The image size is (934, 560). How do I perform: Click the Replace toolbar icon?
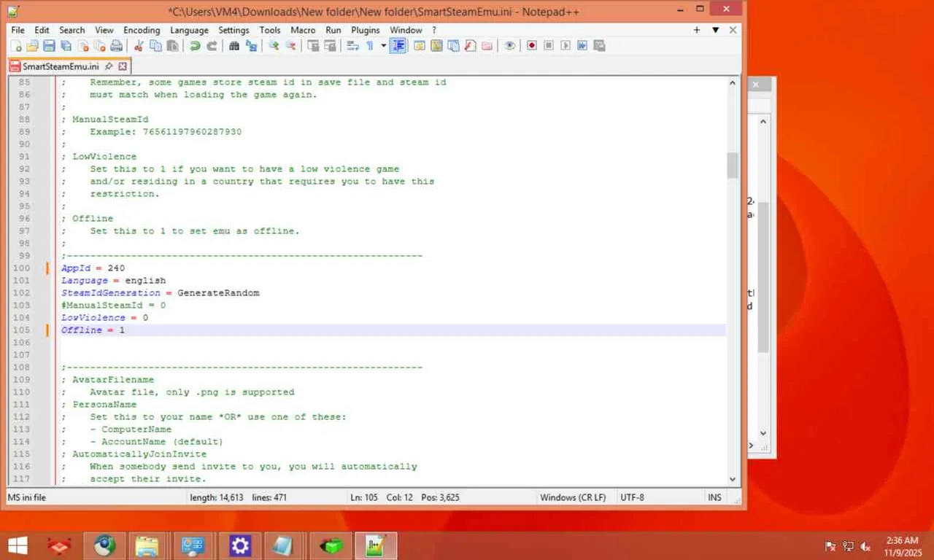[251, 46]
